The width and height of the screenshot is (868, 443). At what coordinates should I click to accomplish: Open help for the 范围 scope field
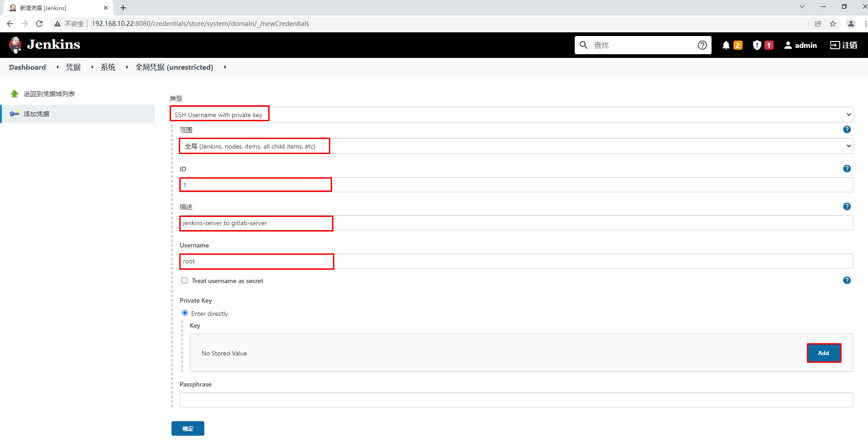pos(847,129)
